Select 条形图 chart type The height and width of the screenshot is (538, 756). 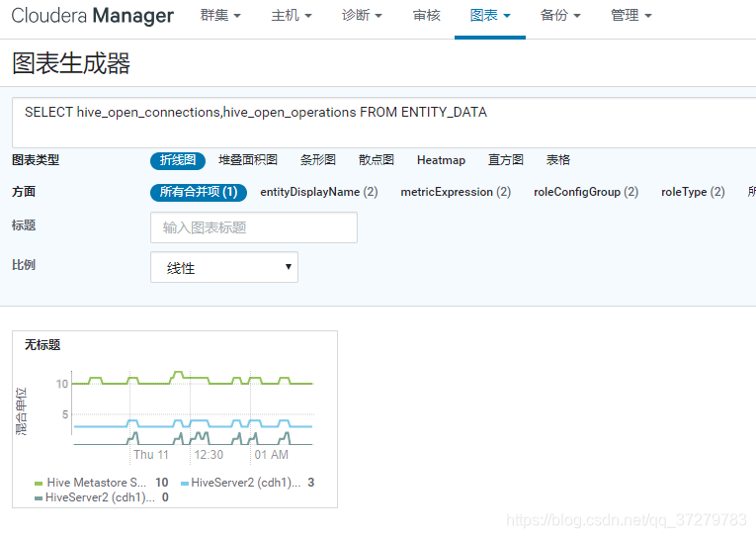(318, 160)
